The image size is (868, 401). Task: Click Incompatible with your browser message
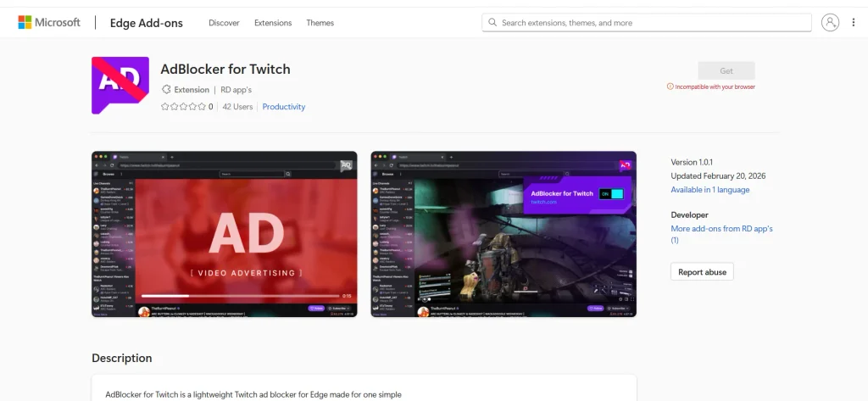[715, 87]
